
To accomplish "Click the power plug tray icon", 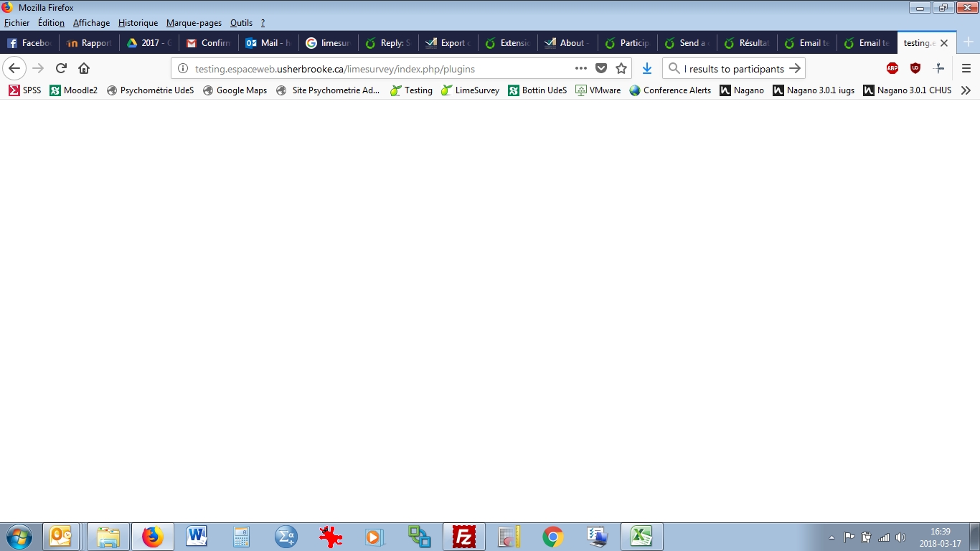I will (866, 537).
